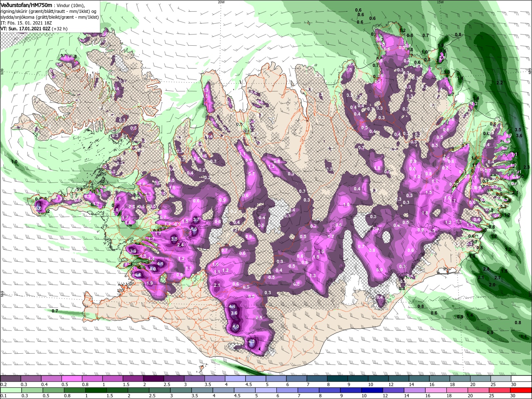Click the pink 0.5–0.8 swatch in upper legend row

[x=71, y=379]
